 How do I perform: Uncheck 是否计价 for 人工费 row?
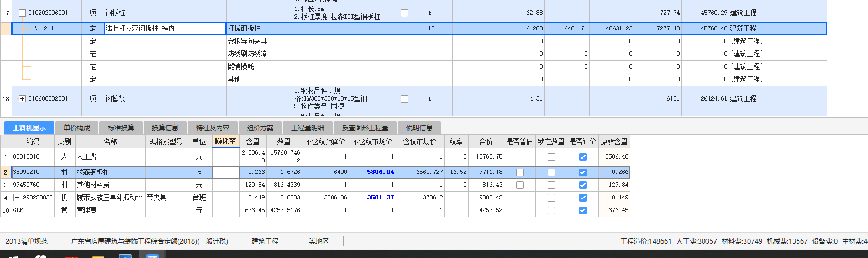(x=583, y=157)
